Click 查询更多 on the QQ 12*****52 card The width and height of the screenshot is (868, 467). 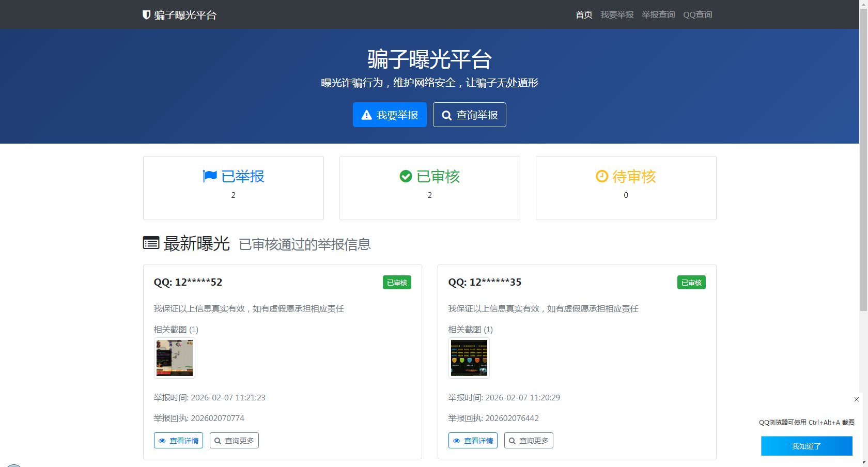tap(234, 441)
